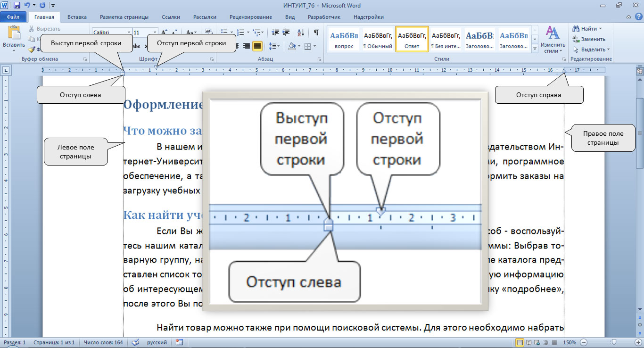
Task: Open the shading color paint bucket
Action: pyautogui.click(x=291, y=46)
